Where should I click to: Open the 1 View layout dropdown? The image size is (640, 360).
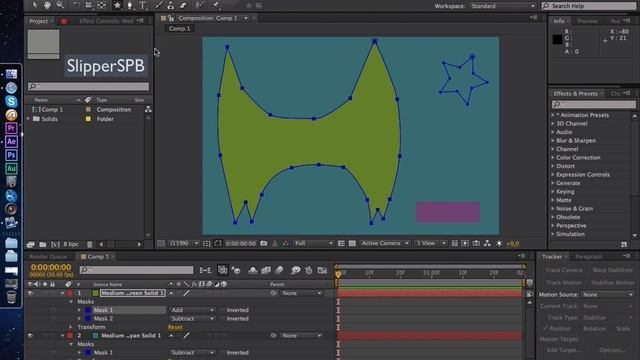430,243
